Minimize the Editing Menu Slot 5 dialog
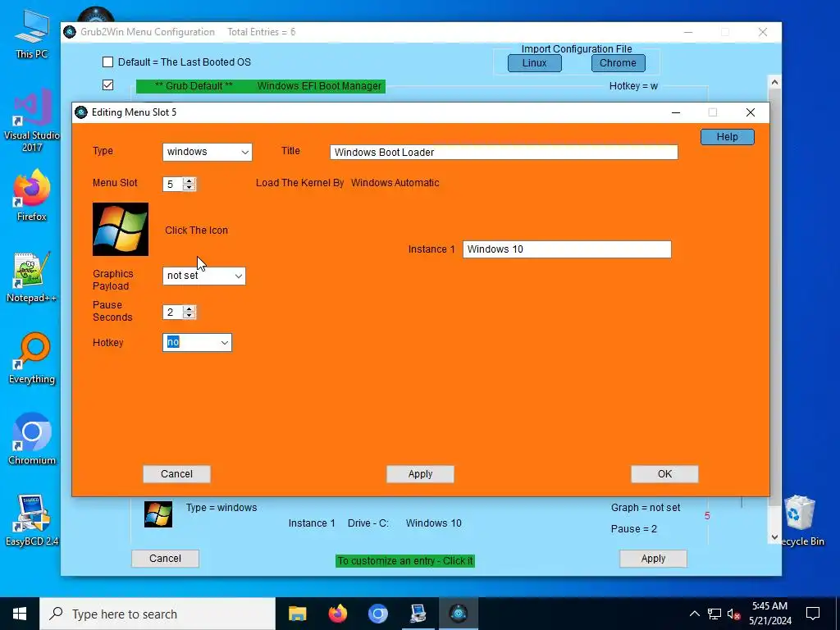This screenshot has height=630, width=840. click(676, 112)
